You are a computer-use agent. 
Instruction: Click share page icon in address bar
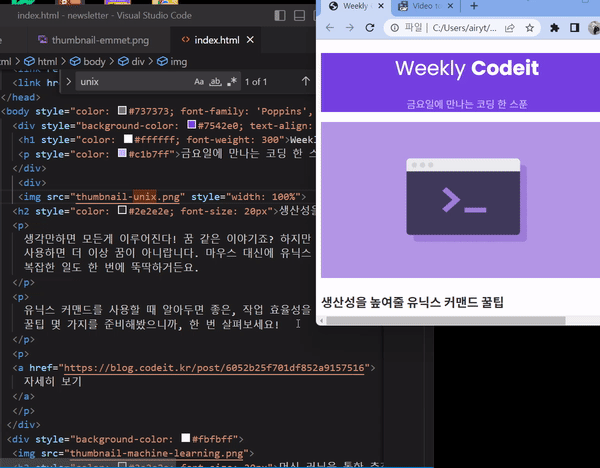tap(509, 28)
